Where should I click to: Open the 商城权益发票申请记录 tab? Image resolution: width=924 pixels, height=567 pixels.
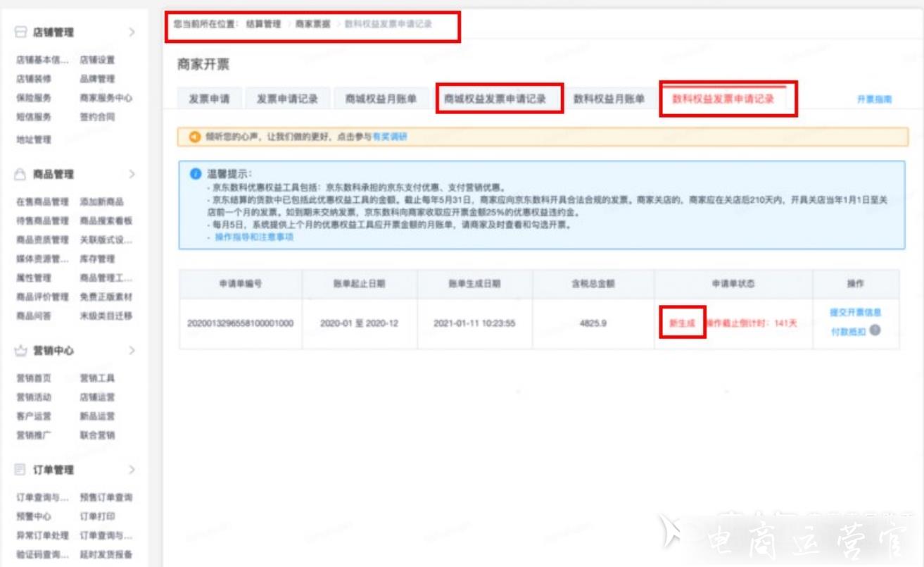[x=495, y=99]
